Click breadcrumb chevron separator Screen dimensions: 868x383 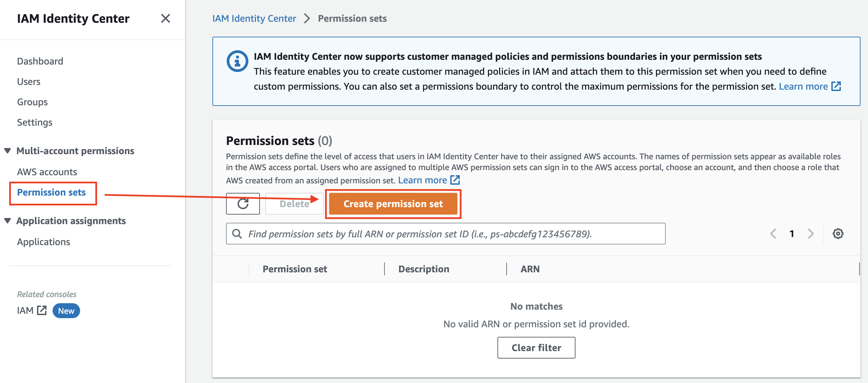coord(307,18)
